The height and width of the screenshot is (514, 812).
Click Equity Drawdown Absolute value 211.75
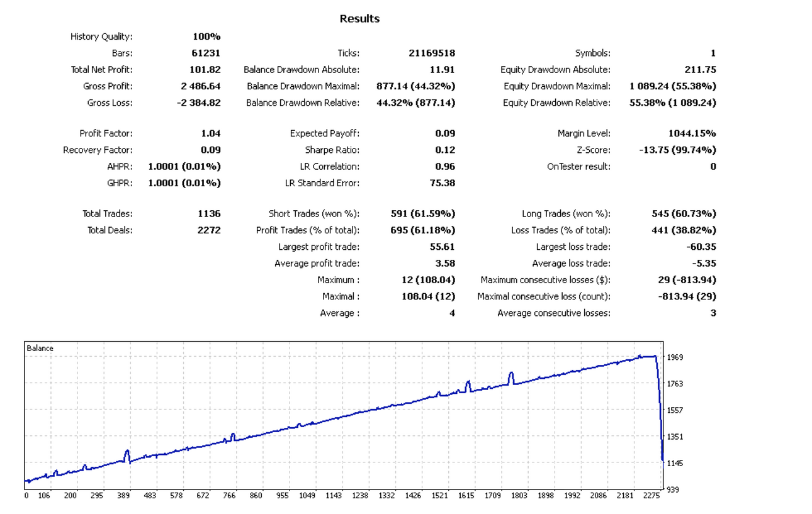pyautogui.click(x=701, y=70)
